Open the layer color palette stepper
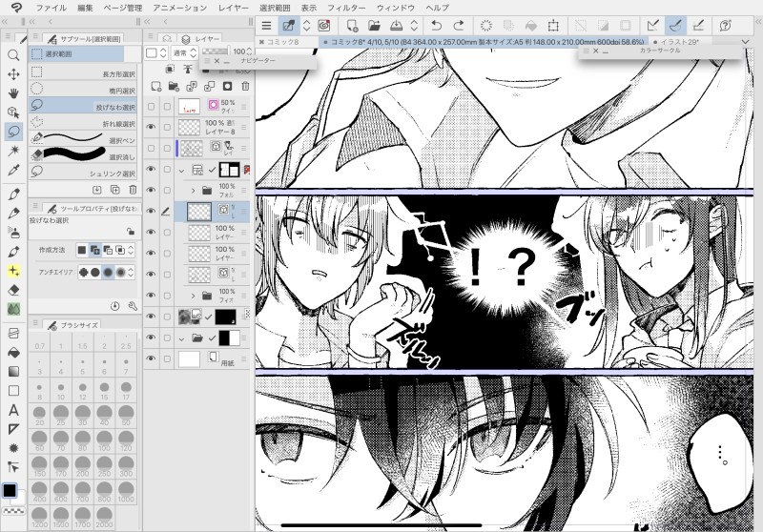 [163, 52]
